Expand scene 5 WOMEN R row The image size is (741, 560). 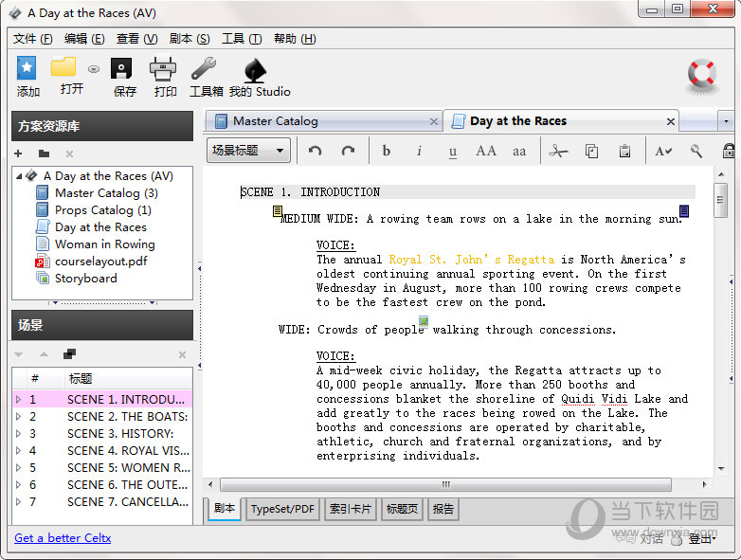click(x=18, y=468)
